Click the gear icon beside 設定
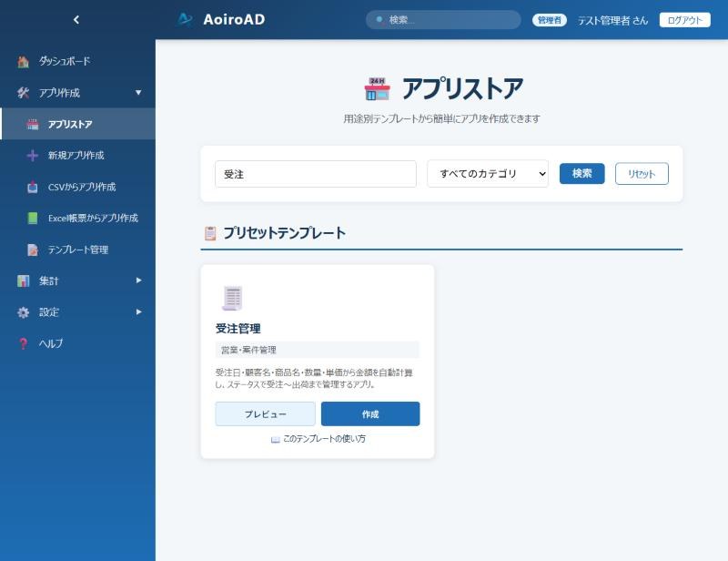Image resolution: width=728 pixels, height=561 pixels. click(x=24, y=312)
